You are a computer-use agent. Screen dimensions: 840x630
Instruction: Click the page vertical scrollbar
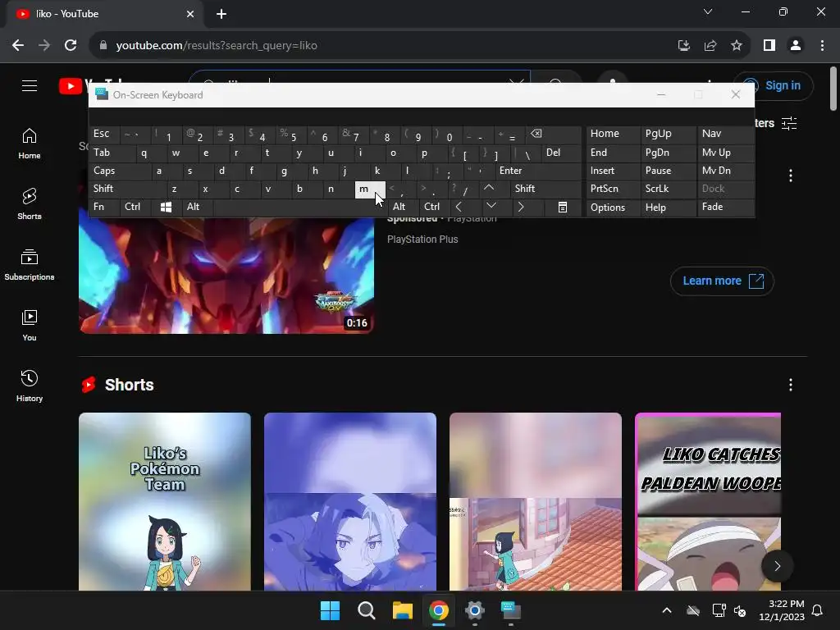(x=833, y=89)
